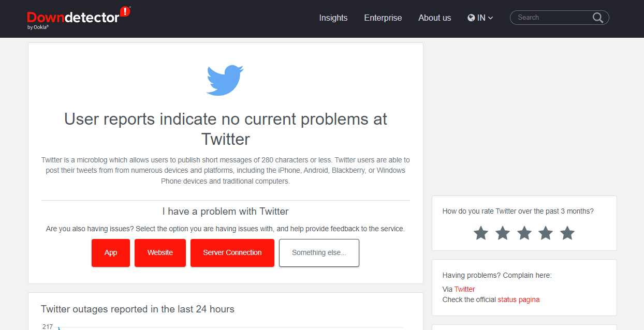Image resolution: width=644 pixels, height=330 pixels.
Task: Report a problem with the Website
Action: click(160, 253)
